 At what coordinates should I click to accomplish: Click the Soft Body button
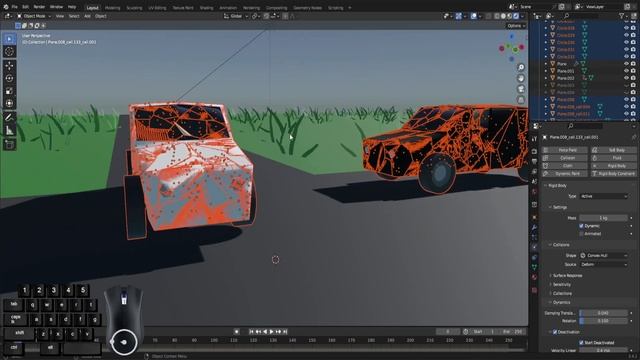click(x=613, y=150)
